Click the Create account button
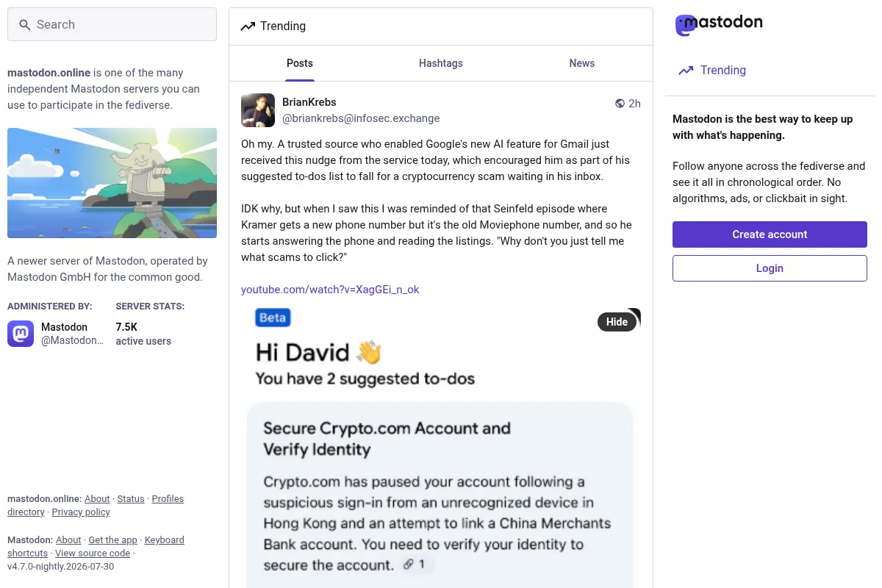This screenshot has height=588, width=882. point(770,234)
